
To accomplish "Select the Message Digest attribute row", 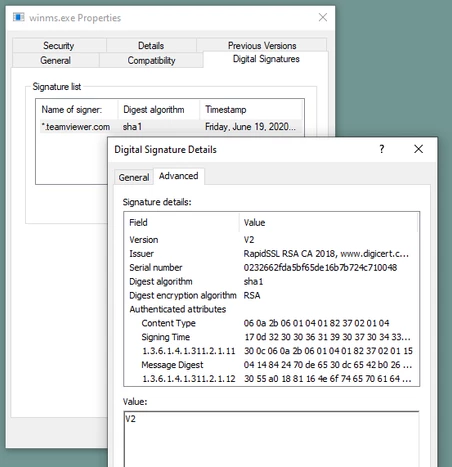I will [x=271, y=365].
